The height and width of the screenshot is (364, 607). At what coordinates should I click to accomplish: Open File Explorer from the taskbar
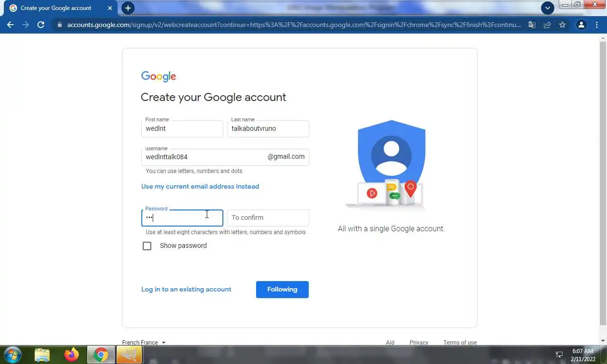[x=42, y=355]
